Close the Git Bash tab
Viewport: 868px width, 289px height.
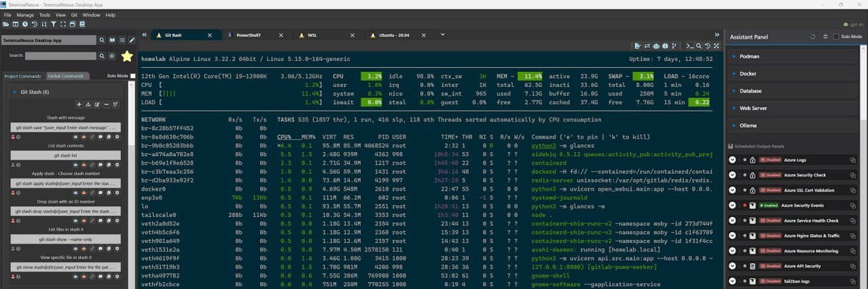click(209, 35)
